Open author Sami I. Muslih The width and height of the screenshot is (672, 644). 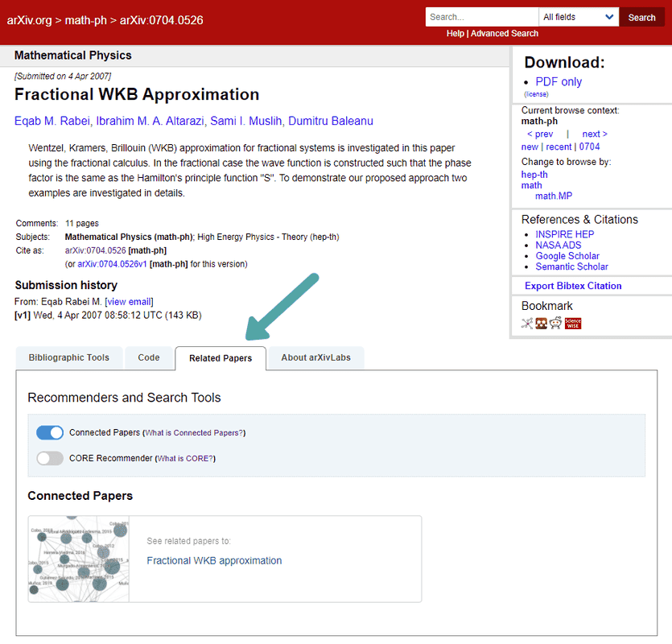246,121
